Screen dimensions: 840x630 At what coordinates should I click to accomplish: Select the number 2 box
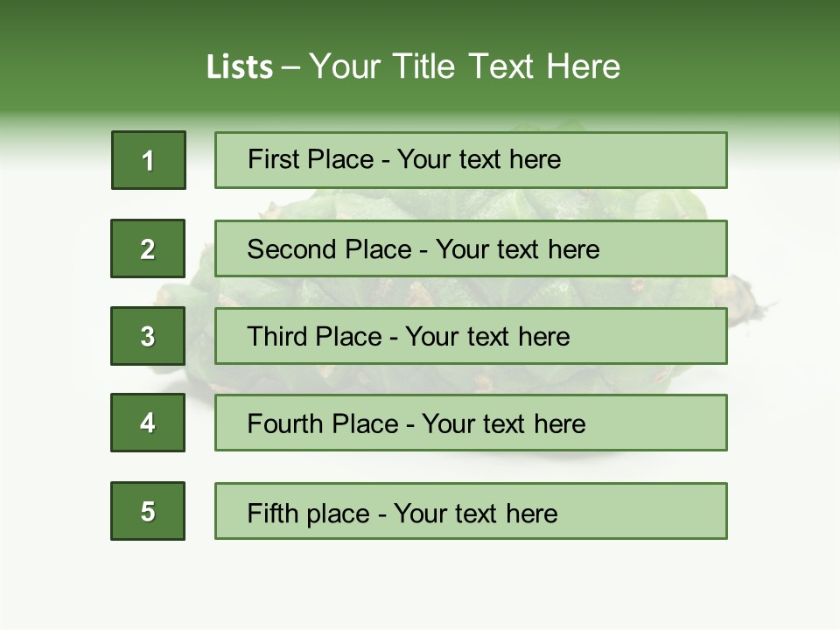click(x=148, y=248)
